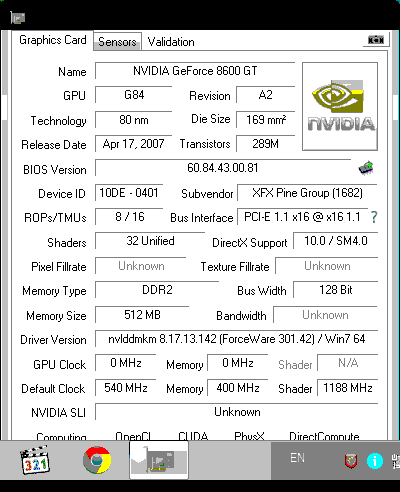
Task: Open Chrome from the taskbar
Action: [x=97, y=460]
